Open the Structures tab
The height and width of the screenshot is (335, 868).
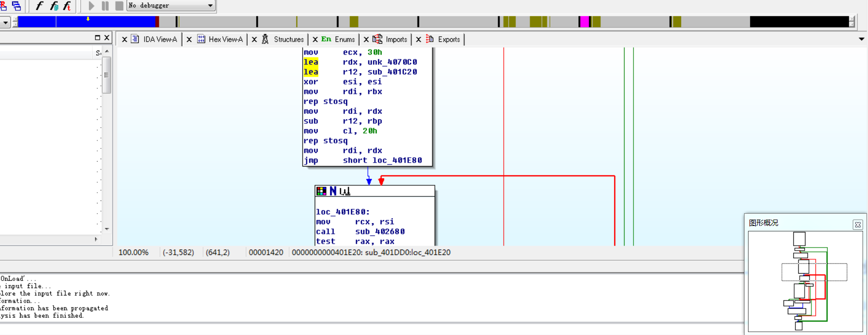[x=289, y=39]
